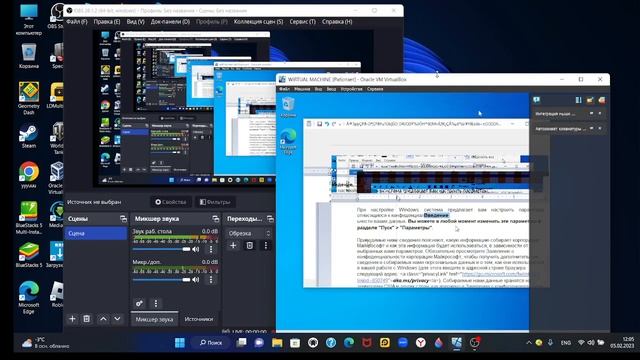Launch BlueStacks 5 Multi-Instance shortcut
The width and height of the screenshot is (640, 360).
(x=29, y=218)
